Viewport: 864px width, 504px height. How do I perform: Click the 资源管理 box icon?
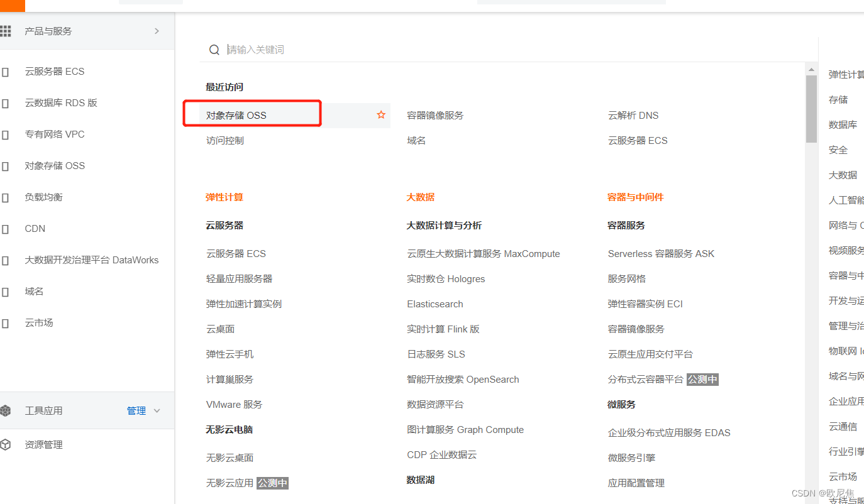click(x=6, y=444)
